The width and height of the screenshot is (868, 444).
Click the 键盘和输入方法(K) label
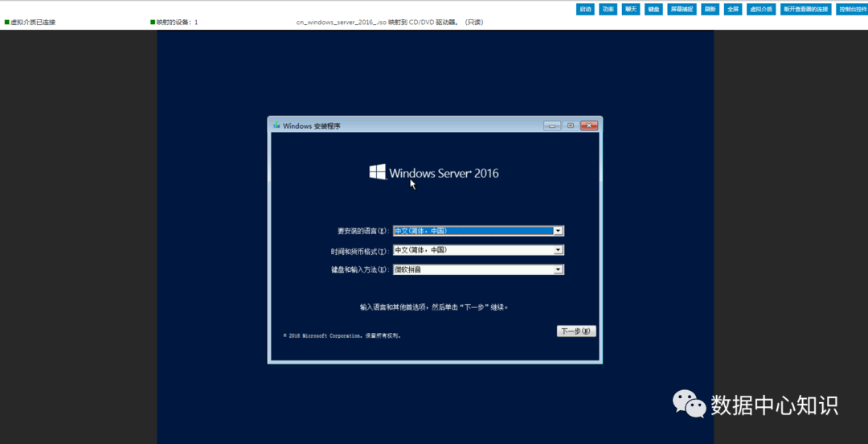tap(360, 270)
